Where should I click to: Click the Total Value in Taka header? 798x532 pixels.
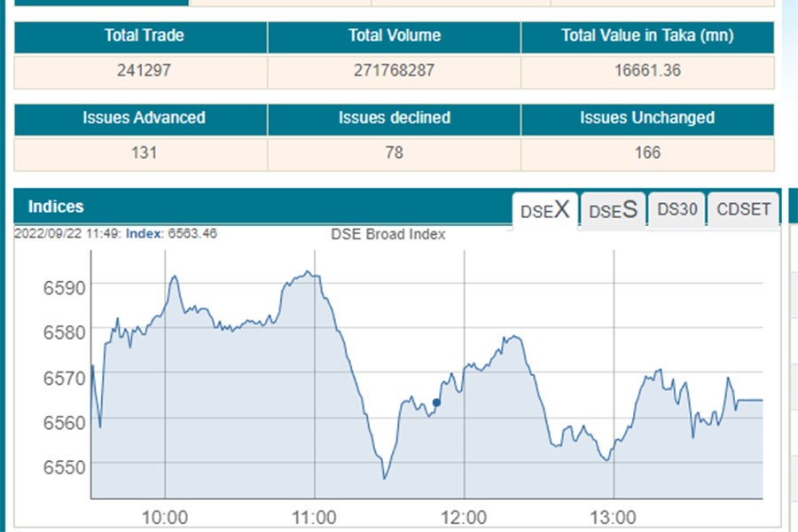click(647, 36)
